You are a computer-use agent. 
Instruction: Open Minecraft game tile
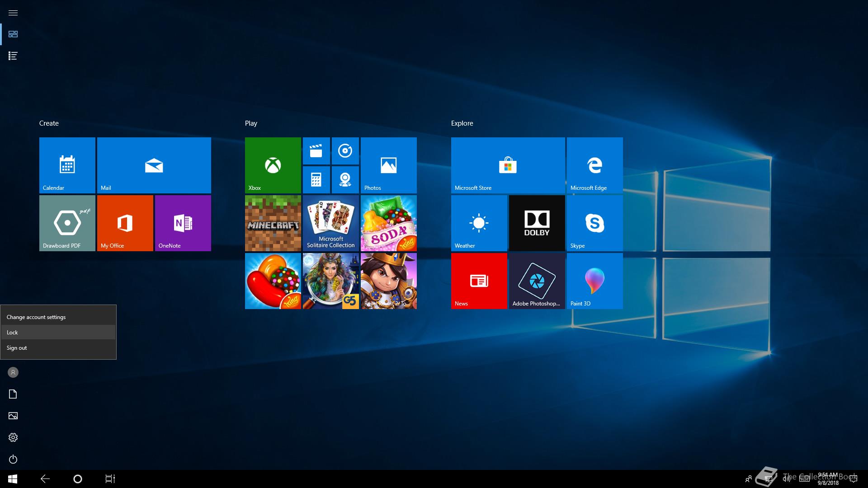coord(273,223)
